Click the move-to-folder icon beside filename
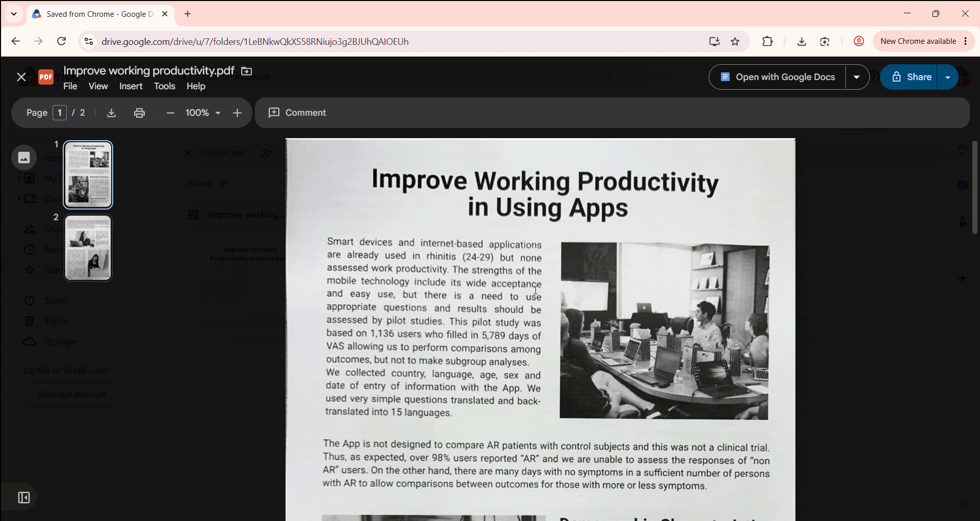 click(x=247, y=71)
